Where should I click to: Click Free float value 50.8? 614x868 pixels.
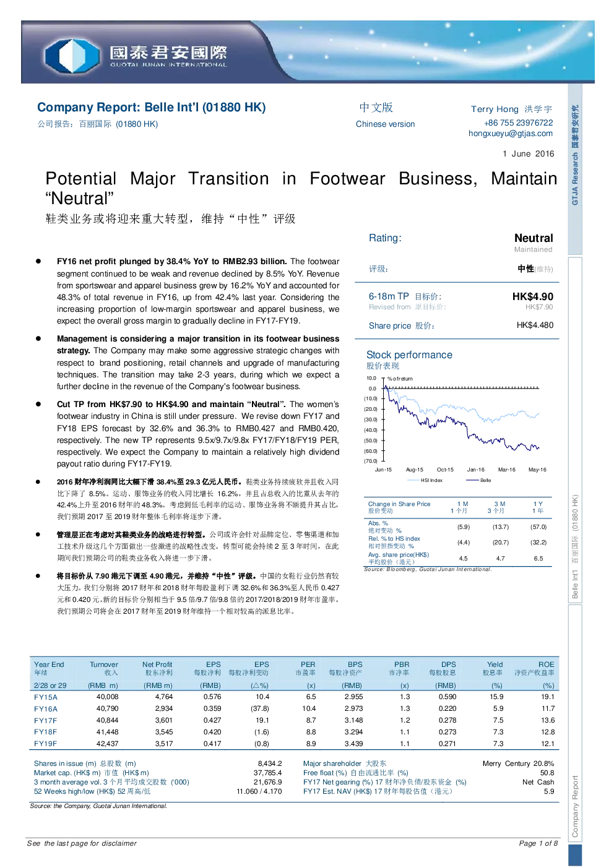547,773
